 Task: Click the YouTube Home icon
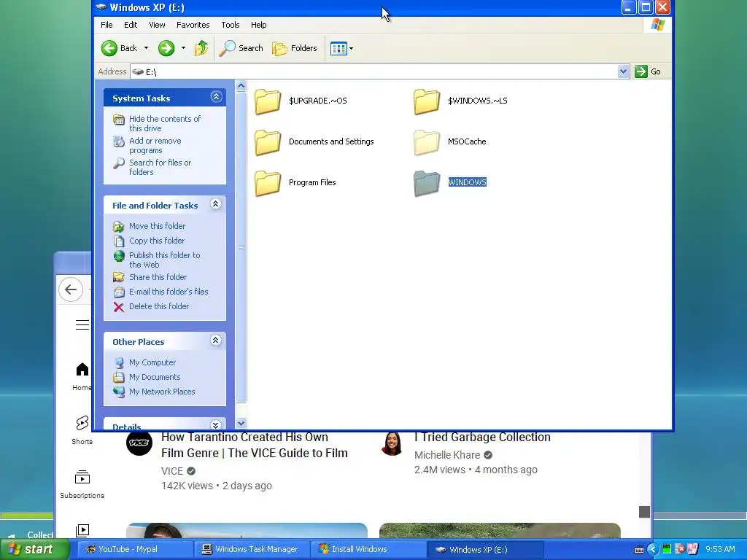[82, 370]
